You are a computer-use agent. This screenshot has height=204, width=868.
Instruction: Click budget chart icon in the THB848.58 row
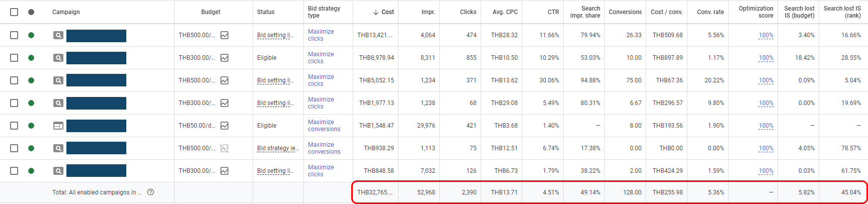pyautogui.click(x=224, y=171)
